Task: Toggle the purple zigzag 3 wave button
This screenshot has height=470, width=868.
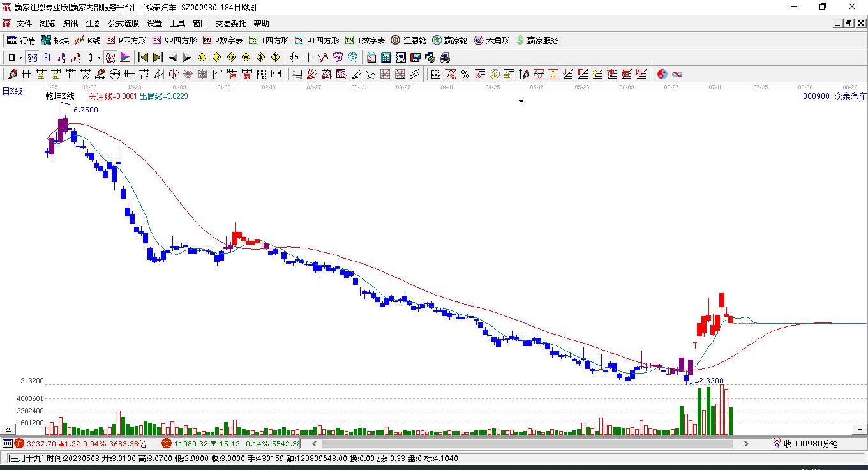Action: tap(61, 57)
